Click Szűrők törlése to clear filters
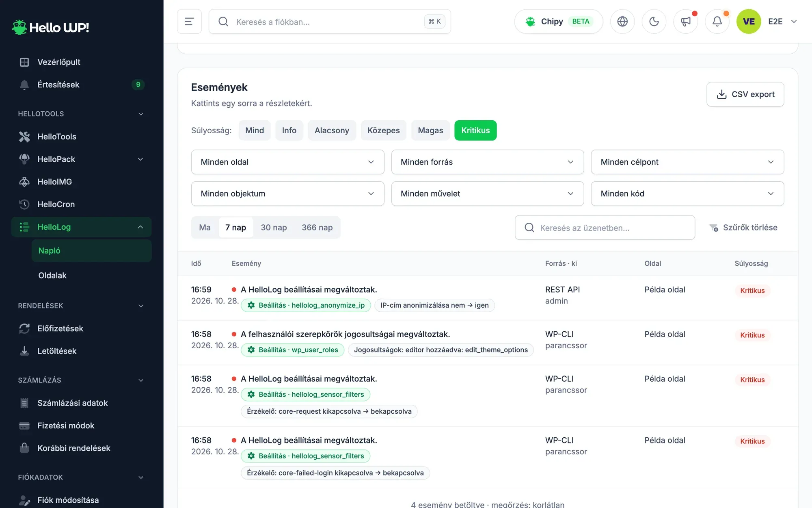 (743, 228)
